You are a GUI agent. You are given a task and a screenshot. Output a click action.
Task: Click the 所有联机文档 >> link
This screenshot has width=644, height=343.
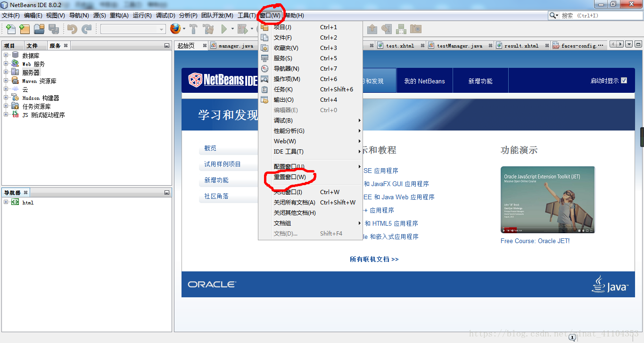[x=374, y=259]
